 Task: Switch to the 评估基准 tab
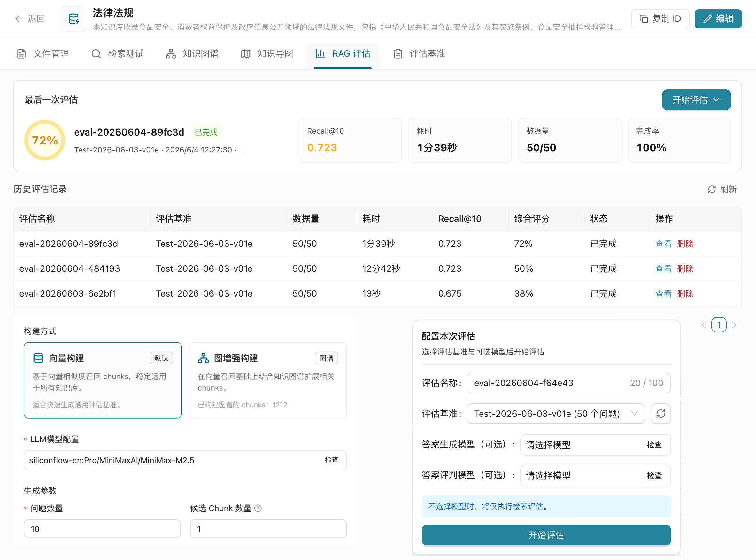[x=419, y=54]
